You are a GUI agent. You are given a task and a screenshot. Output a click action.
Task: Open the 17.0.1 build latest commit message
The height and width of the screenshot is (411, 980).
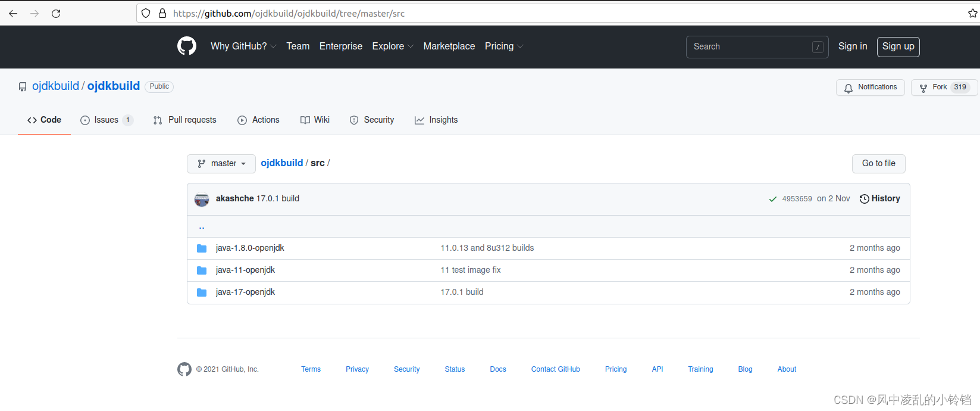tap(278, 198)
